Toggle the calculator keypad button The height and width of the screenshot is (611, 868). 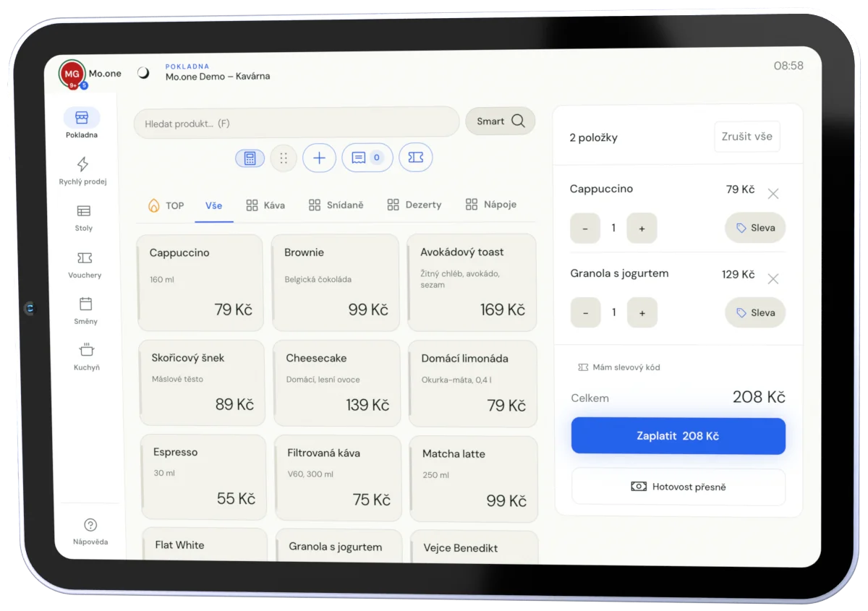[x=250, y=158]
